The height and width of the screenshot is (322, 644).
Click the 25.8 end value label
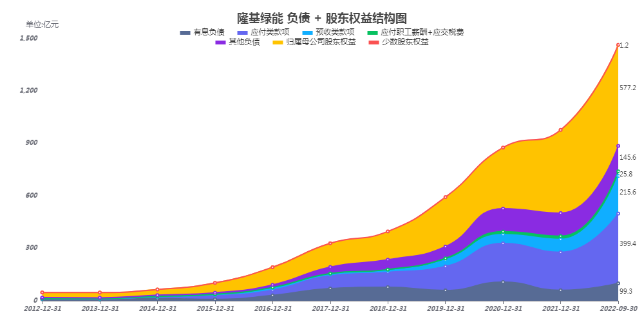click(x=627, y=174)
